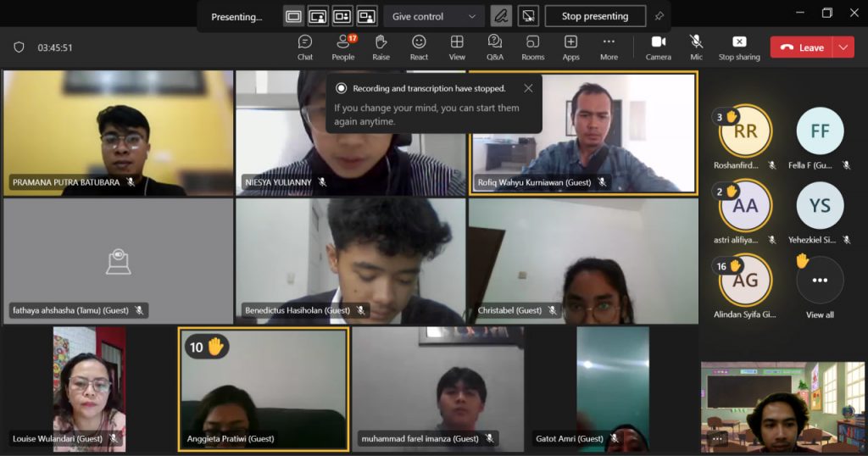The width and height of the screenshot is (868, 456).
Task: Select Rofiq Wahyu Kurniawan video tile
Action: pos(583,133)
